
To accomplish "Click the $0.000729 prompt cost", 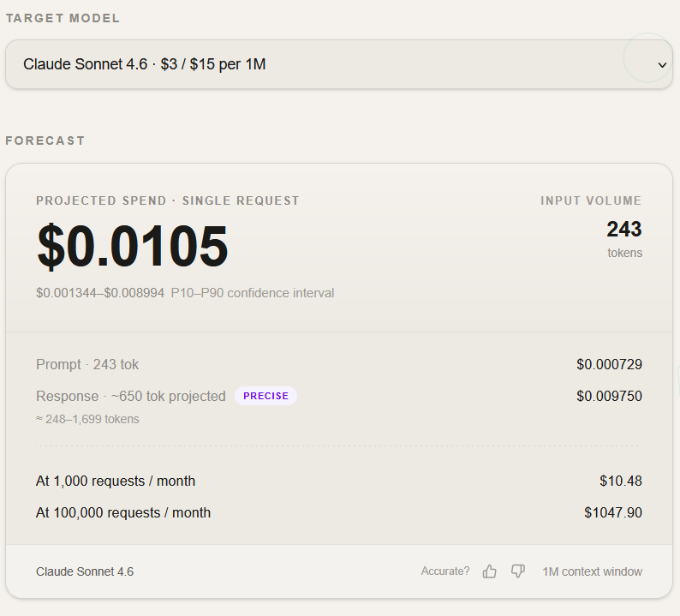I will [x=609, y=365].
